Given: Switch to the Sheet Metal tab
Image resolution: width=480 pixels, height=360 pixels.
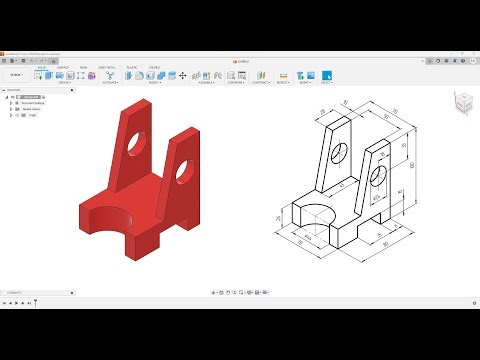Looking at the screenshot, I should (x=107, y=67).
